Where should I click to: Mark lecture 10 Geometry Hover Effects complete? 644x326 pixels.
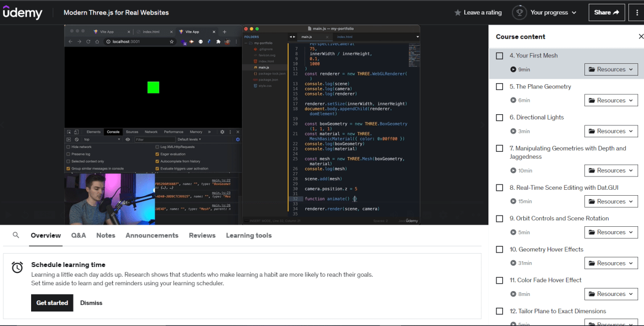coord(500,249)
